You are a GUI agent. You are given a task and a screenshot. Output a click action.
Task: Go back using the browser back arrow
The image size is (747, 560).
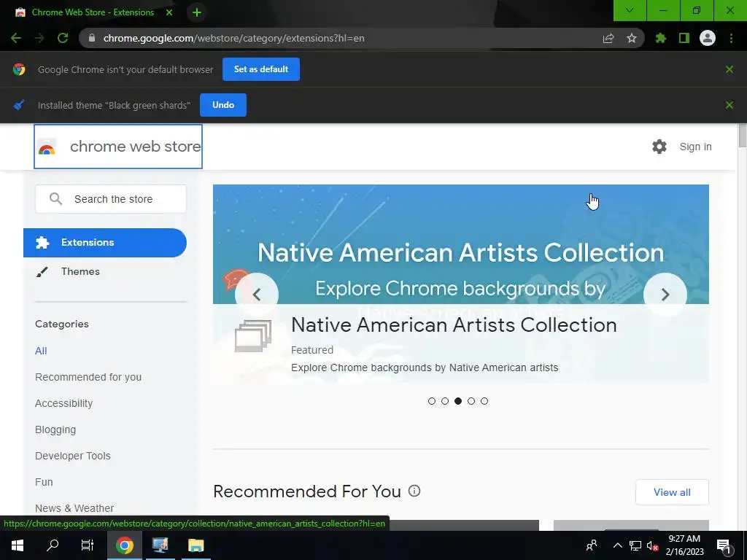[x=16, y=38]
